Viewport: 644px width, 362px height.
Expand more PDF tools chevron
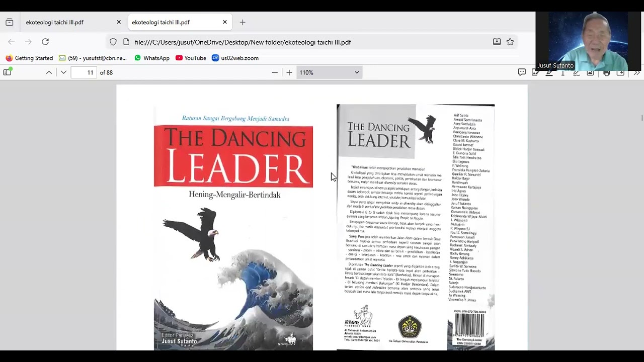coord(637,72)
